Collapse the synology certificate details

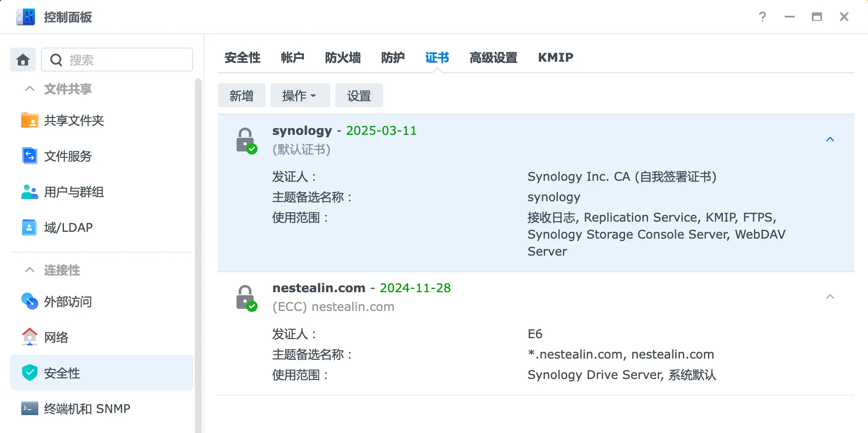click(x=830, y=140)
